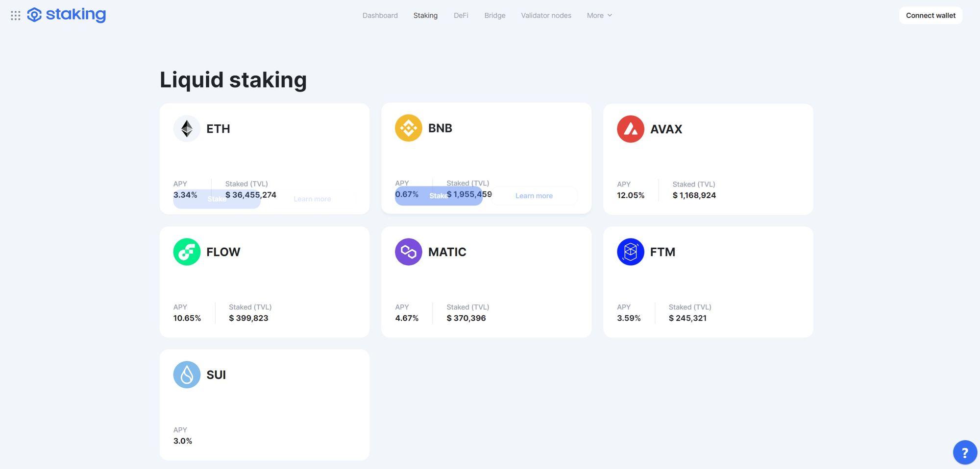The height and width of the screenshot is (469, 980).
Task: Select the FLOW card title
Action: pyautogui.click(x=223, y=252)
